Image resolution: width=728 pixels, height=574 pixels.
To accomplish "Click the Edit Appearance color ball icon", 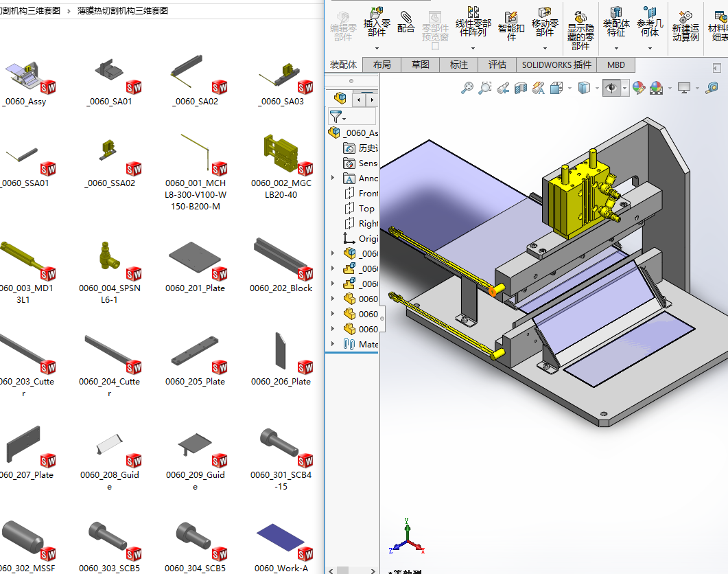I will (x=639, y=87).
